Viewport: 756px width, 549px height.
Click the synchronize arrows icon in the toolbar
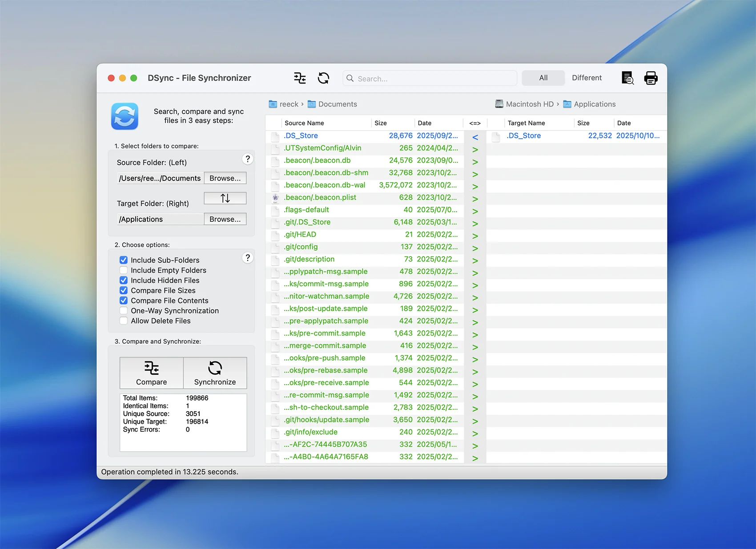point(323,78)
